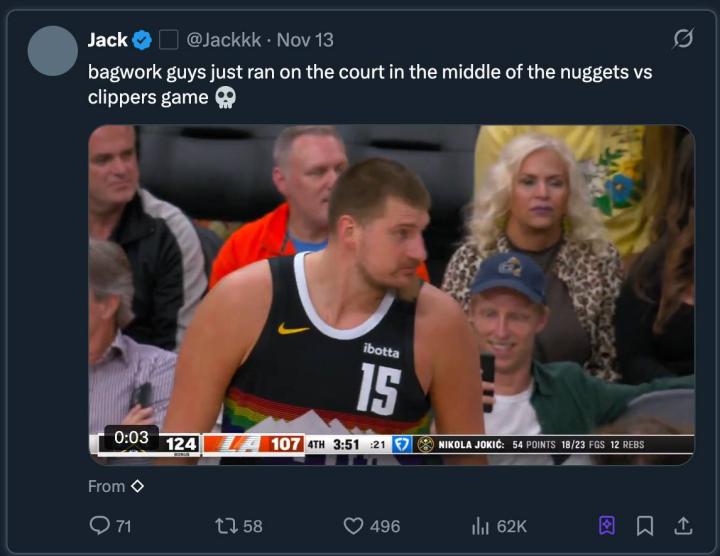Click the blue verified badge next to Jack
Screen dimensions: 720x556
coord(142,40)
